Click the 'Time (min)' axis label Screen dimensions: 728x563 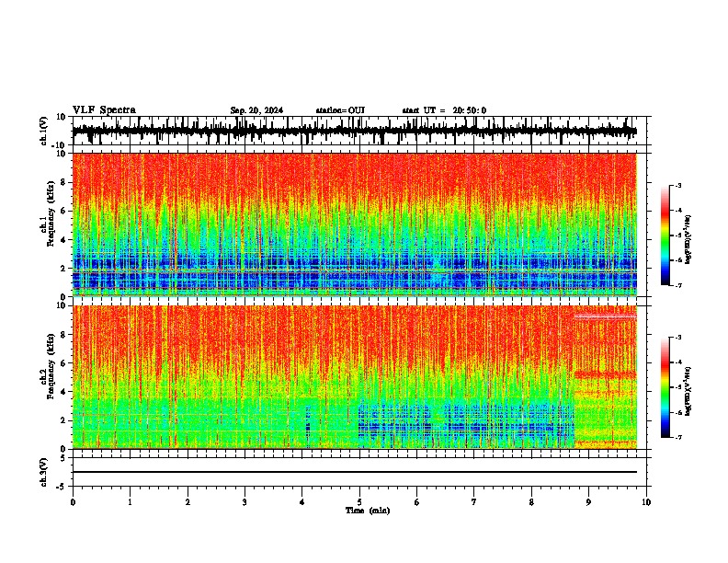click(x=368, y=511)
